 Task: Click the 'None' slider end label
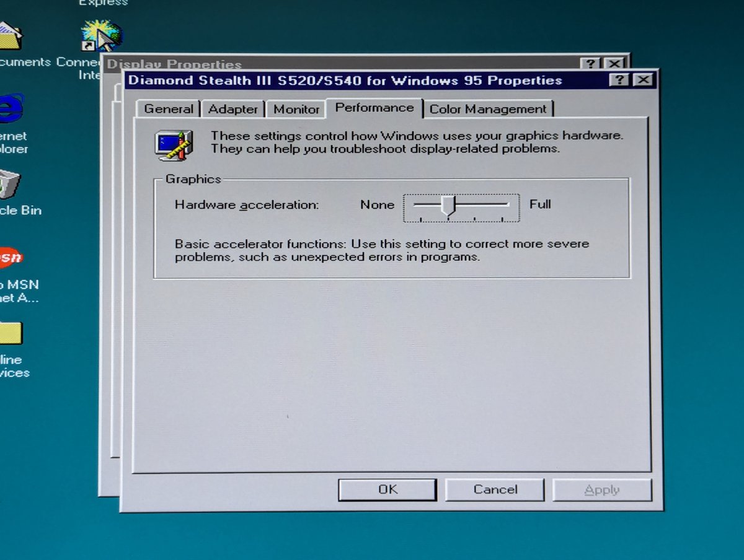tap(377, 204)
